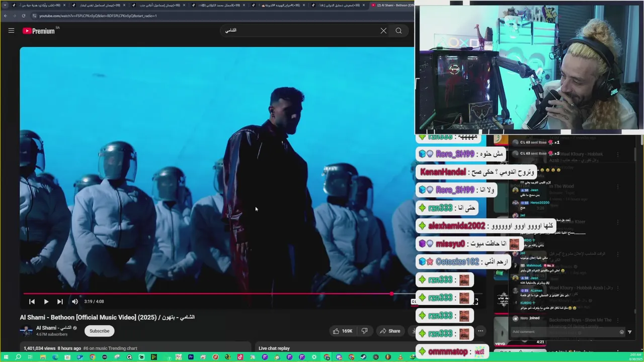Close the معرض دمشق الدولي tab
Image resolution: width=644 pixels, height=362 pixels.
pyautogui.click(x=364, y=5)
